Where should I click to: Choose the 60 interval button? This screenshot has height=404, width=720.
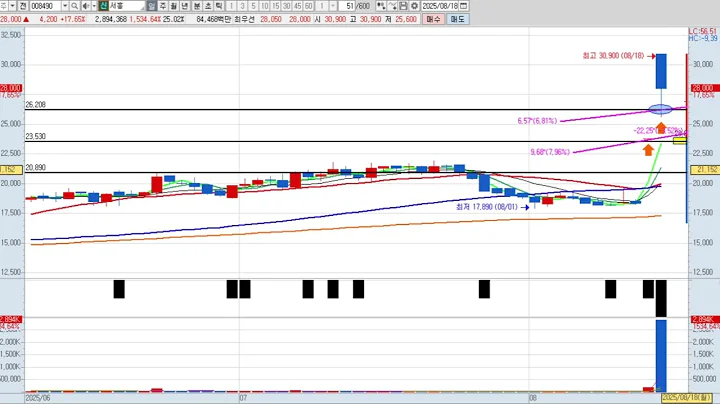click(x=309, y=6)
